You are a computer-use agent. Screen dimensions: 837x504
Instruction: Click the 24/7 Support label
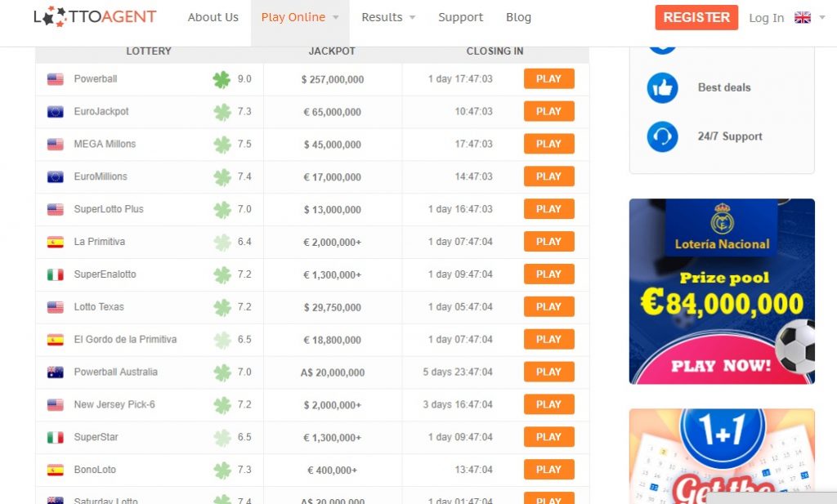pyautogui.click(x=730, y=136)
